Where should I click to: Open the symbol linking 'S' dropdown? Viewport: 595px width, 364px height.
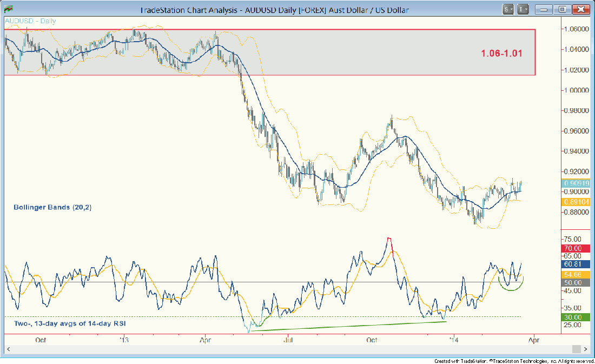pos(508,9)
